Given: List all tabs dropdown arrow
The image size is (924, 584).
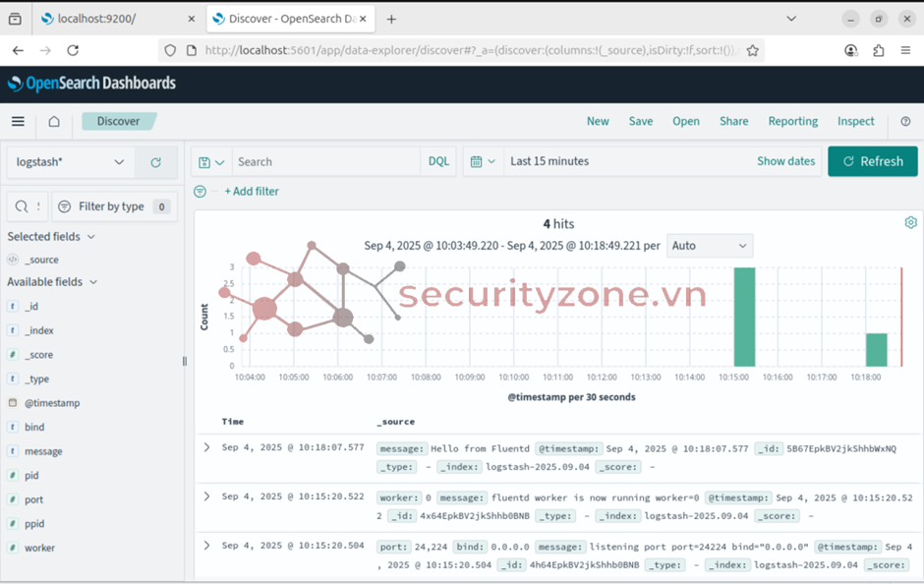Looking at the screenshot, I should [791, 19].
